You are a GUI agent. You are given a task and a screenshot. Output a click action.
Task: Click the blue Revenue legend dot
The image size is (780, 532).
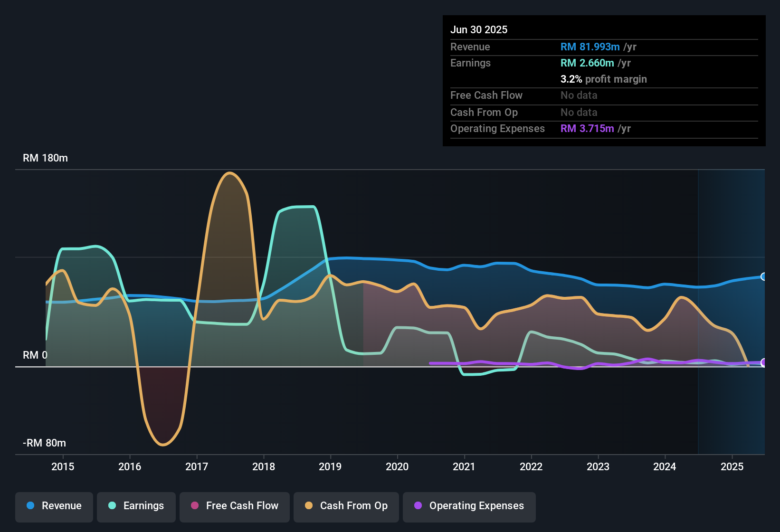[29, 506]
